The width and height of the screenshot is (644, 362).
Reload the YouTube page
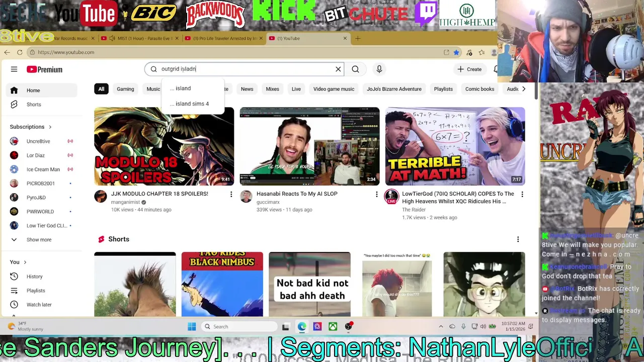point(20,52)
